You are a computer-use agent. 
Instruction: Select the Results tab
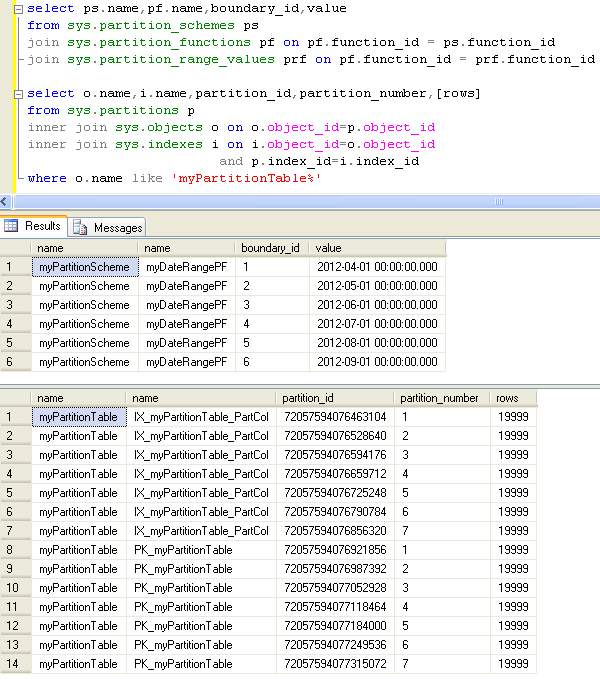42,227
